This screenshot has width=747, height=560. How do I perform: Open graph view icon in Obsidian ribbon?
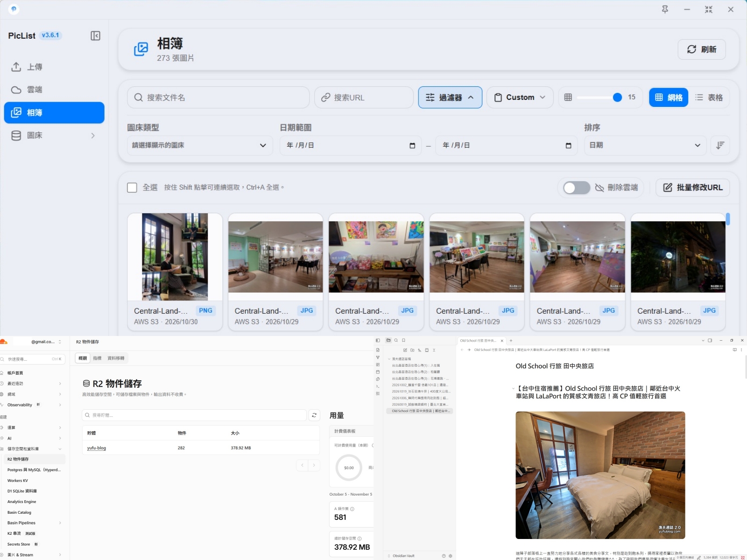[x=378, y=357]
